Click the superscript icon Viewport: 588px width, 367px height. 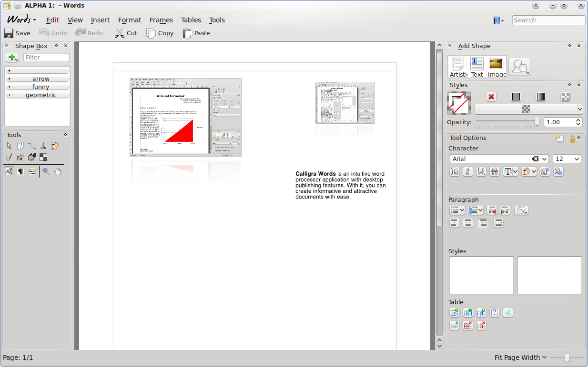545,172
